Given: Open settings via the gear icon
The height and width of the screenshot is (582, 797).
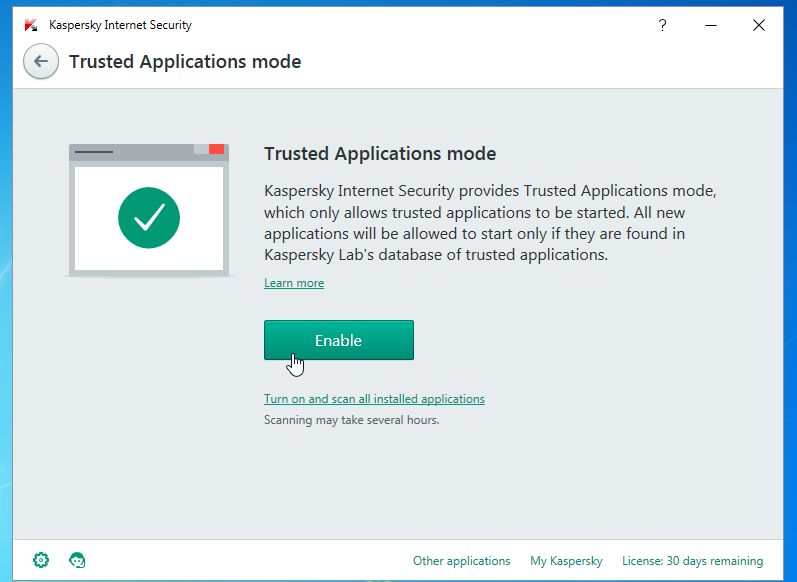Looking at the screenshot, I should 41,560.
